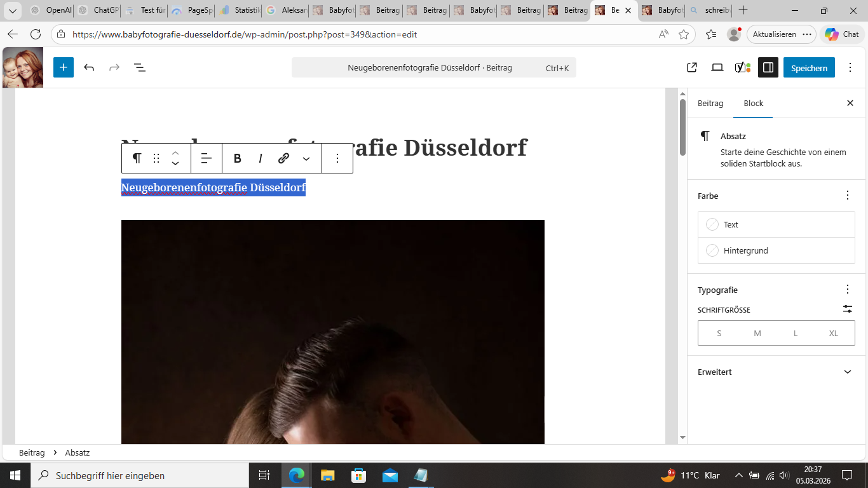This screenshot has height=488, width=868.
Task: Open the Text color picker
Action: click(776, 224)
